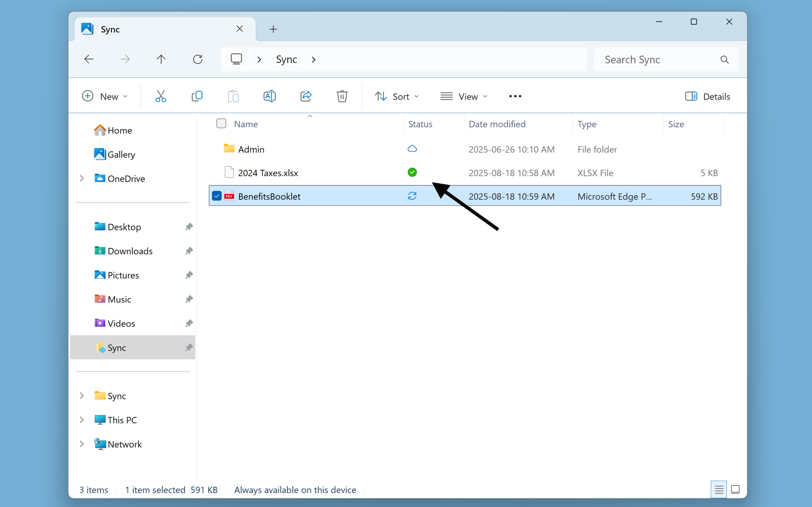Share BenefitsBooklet using the Share icon
This screenshot has width=812, height=507.
306,96
